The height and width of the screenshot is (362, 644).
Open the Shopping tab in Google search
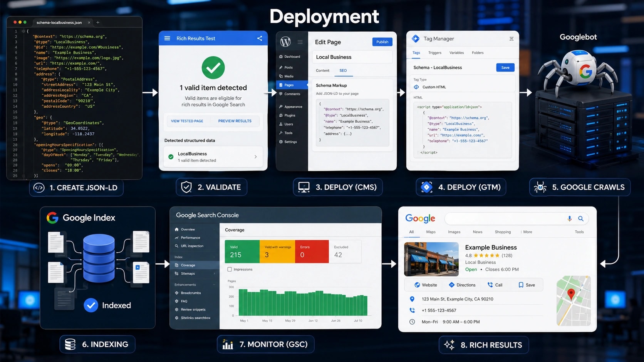pos(503,232)
